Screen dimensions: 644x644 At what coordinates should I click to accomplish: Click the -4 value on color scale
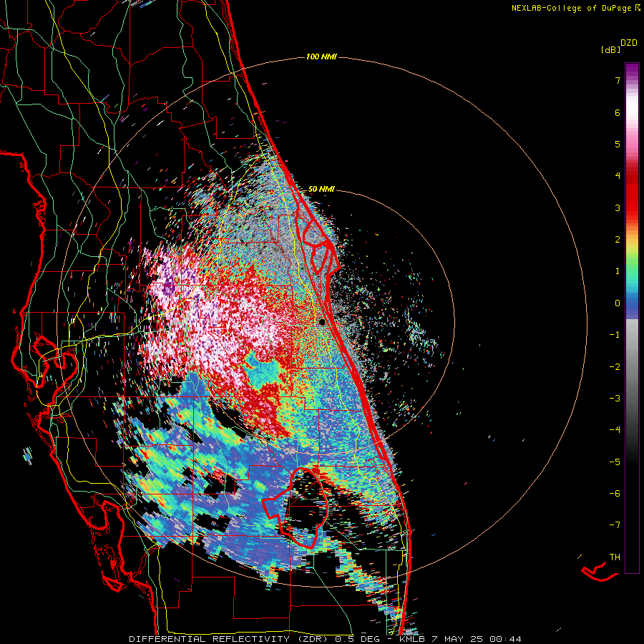click(x=615, y=429)
